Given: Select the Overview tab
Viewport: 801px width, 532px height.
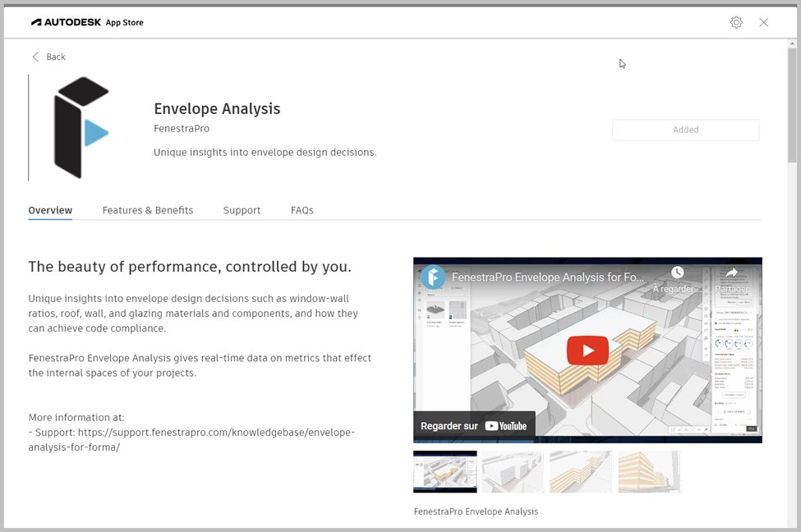Looking at the screenshot, I should pos(50,210).
